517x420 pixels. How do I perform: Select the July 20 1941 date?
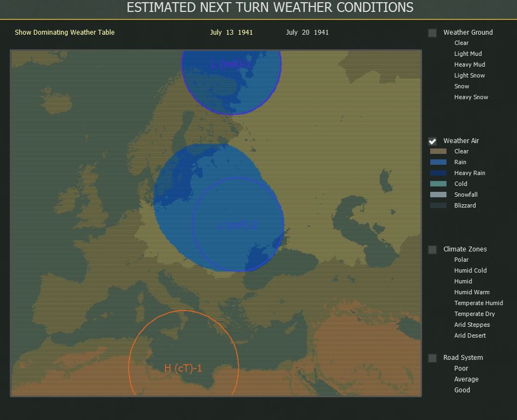(307, 33)
